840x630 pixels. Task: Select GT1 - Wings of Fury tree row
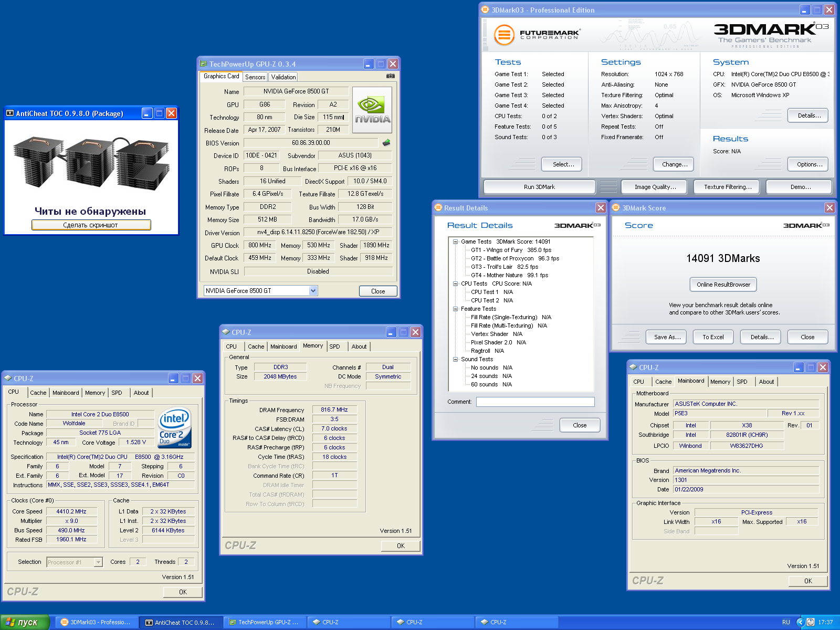(x=511, y=250)
